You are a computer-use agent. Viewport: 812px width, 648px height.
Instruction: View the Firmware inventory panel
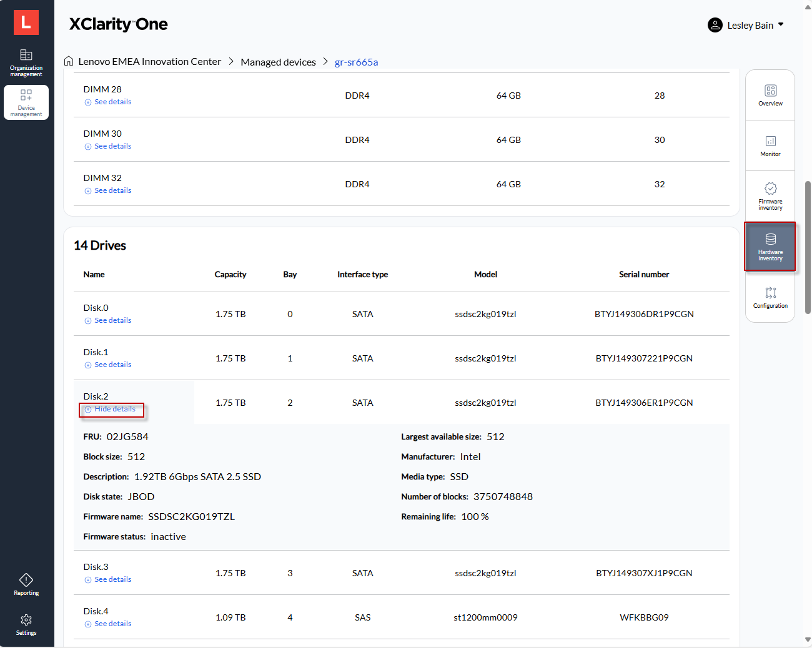770,195
